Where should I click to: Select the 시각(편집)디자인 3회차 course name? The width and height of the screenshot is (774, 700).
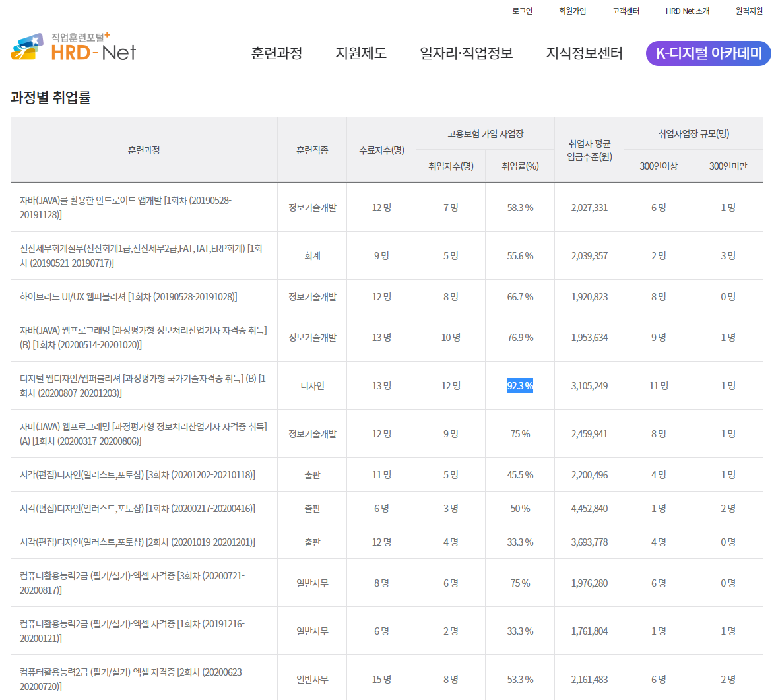pos(137,475)
